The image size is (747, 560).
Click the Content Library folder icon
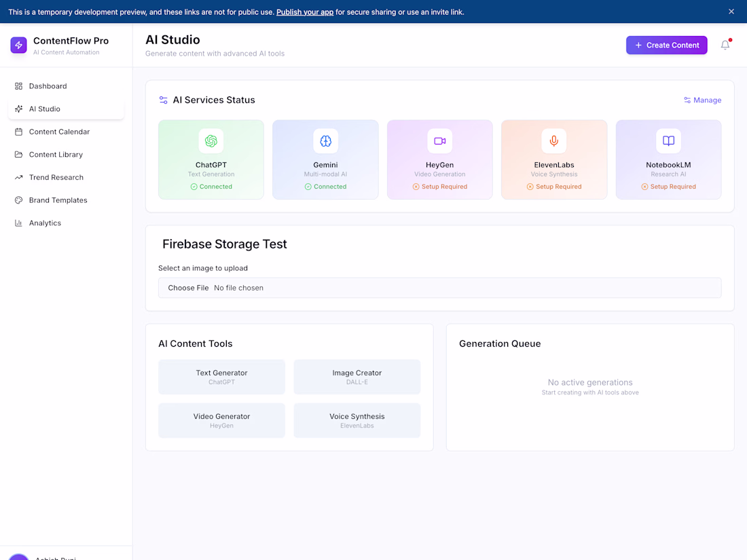point(18,155)
